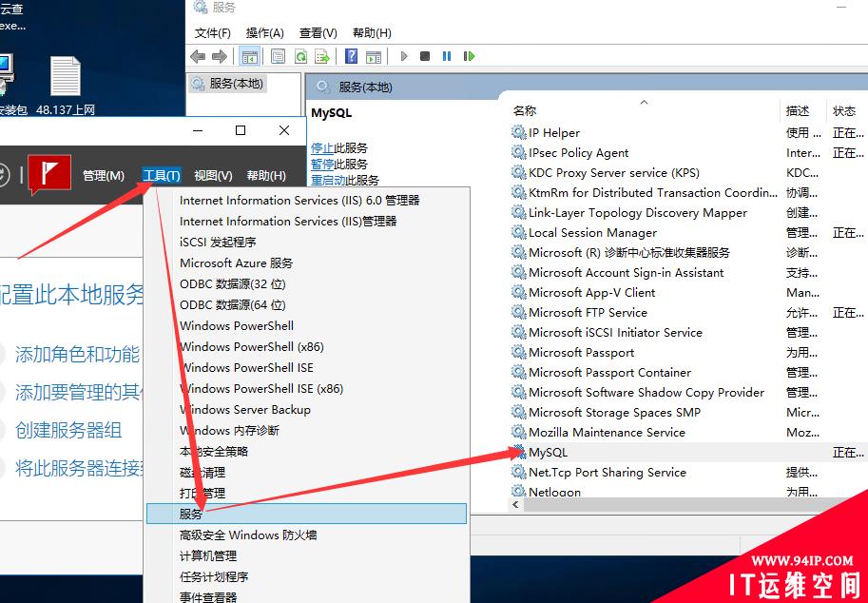The height and width of the screenshot is (603, 868).
Task: Select the 48.137上网 desktop file icon
Action: (x=66, y=86)
